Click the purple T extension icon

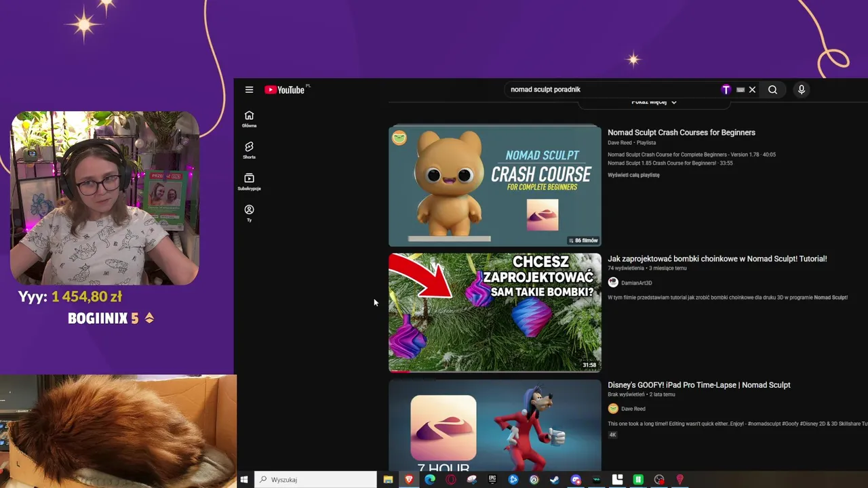726,89
